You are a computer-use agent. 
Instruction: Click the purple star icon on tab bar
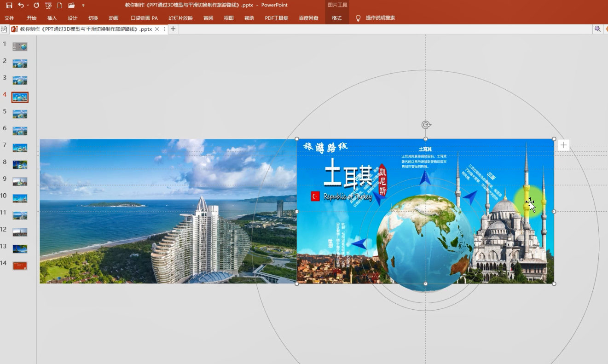pos(597,29)
